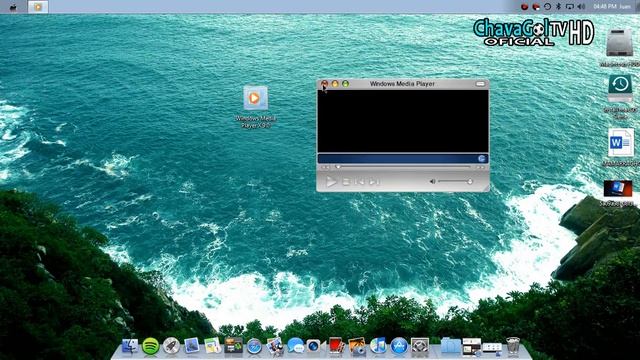Open the Trash in the dock
The width and height of the screenshot is (640, 360).
tap(513, 346)
